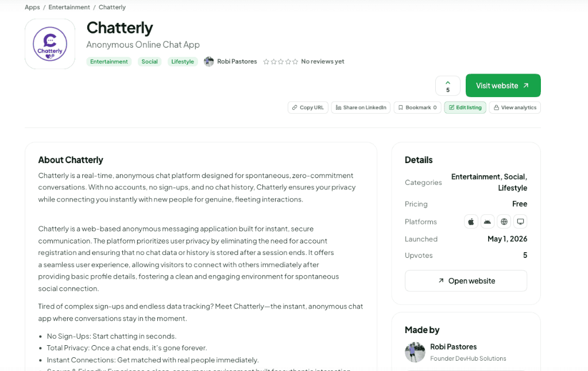
Task: Click the Open website button
Action: tap(466, 281)
